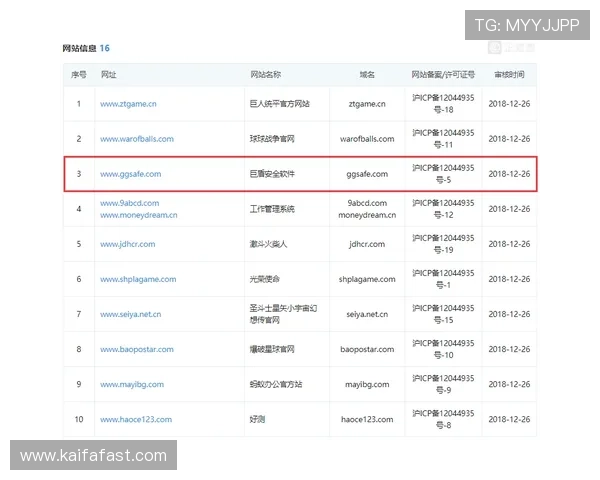Click site name 工作管理系统

coord(272,209)
